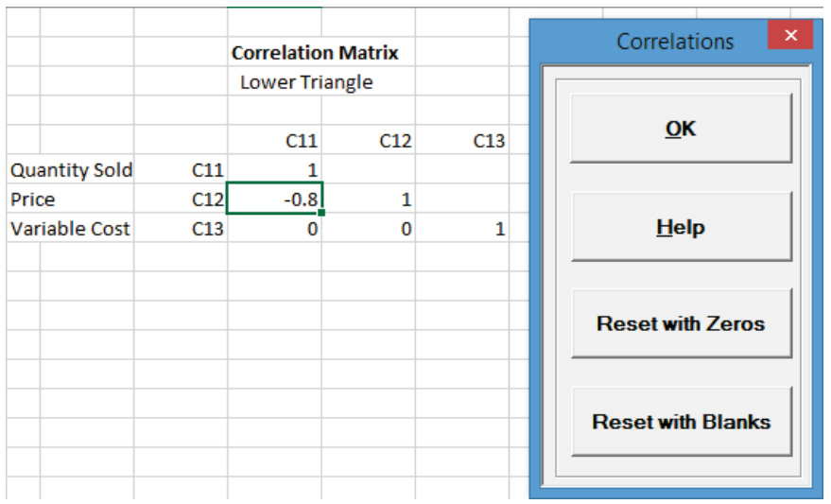Viewport: 831px width, 504px height.
Task: Select the C11 column header cell
Action: tap(274, 141)
